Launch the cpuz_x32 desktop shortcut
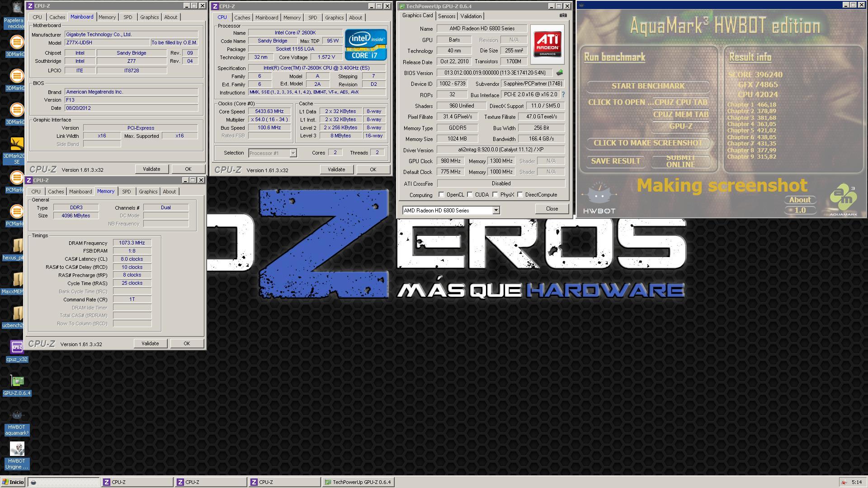 click(x=17, y=351)
